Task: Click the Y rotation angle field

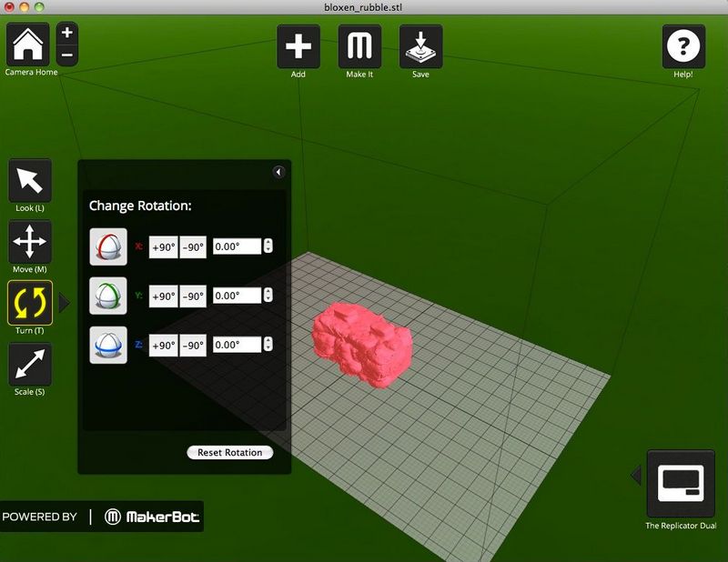Action: click(238, 296)
